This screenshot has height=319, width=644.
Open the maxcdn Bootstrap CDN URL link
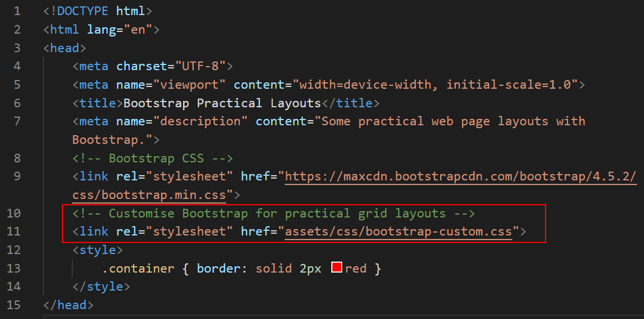coord(460,176)
